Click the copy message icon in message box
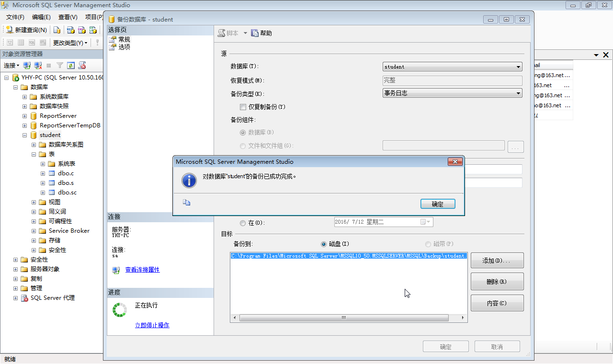 click(187, 203)
